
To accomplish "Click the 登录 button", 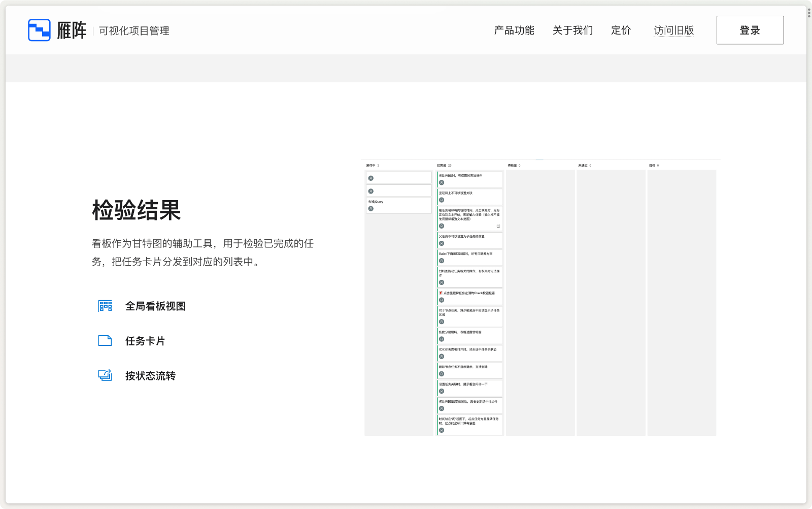I will click(750, 30).
